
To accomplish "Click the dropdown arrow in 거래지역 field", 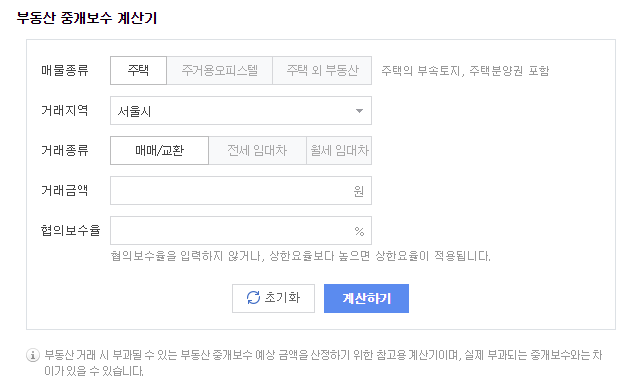I will coord(359,111).
